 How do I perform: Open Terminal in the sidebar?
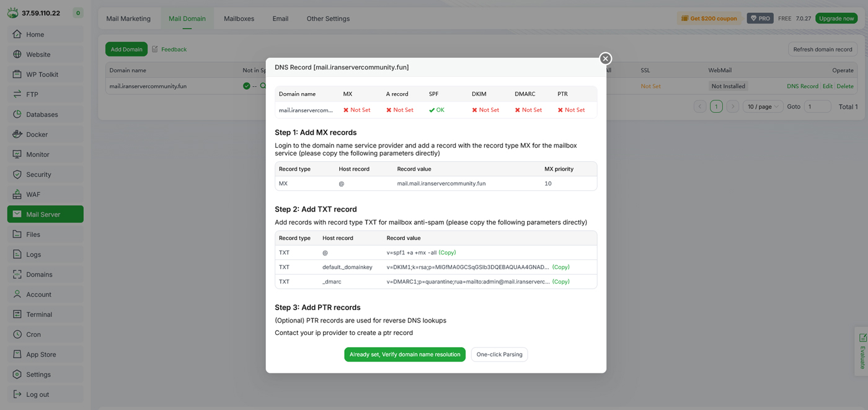(x=38, y=314)
